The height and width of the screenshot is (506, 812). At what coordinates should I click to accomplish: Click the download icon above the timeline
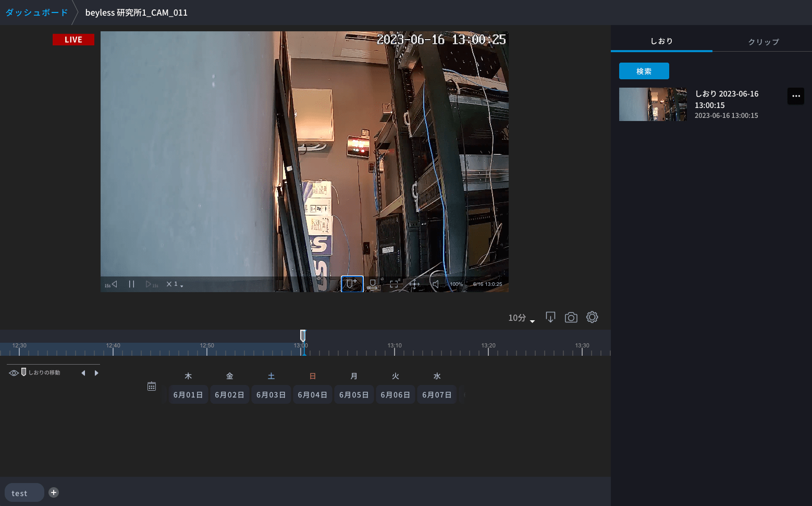click(x=550, y=317)
